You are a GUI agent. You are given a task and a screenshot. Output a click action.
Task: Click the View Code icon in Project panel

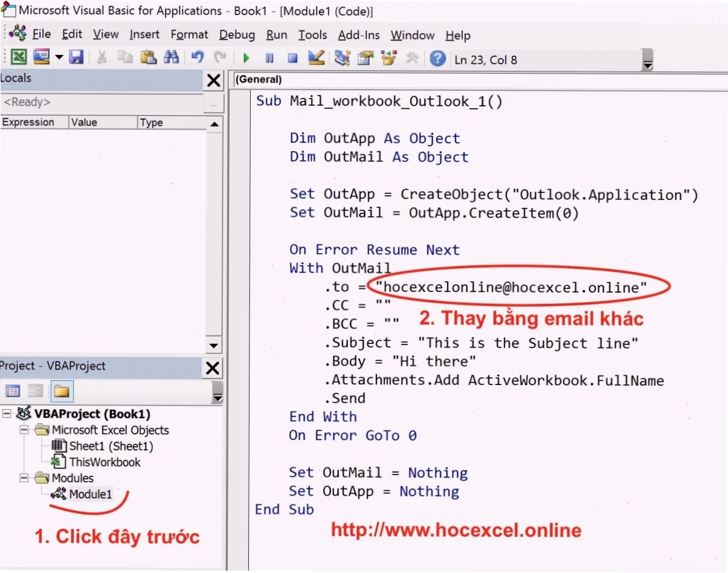click(13, 391)
